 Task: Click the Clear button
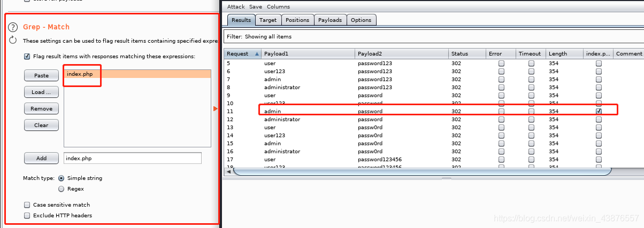tap(41, 125)
